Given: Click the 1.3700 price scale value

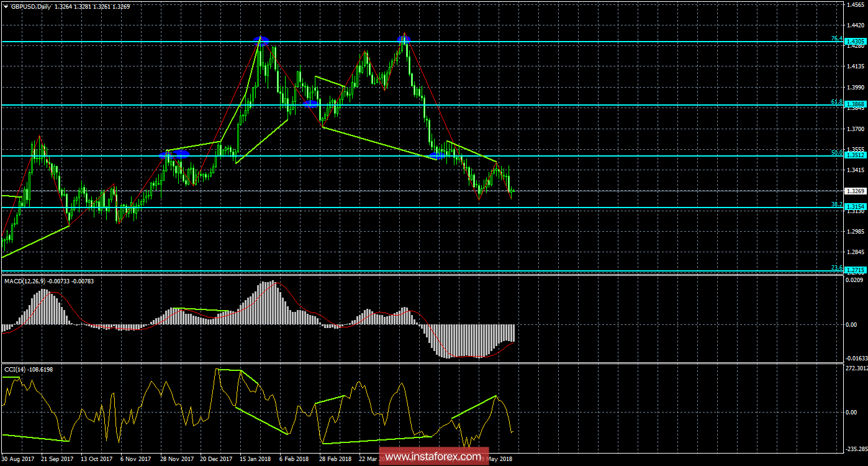Looking at the screenshot, I should click(855, 129).
